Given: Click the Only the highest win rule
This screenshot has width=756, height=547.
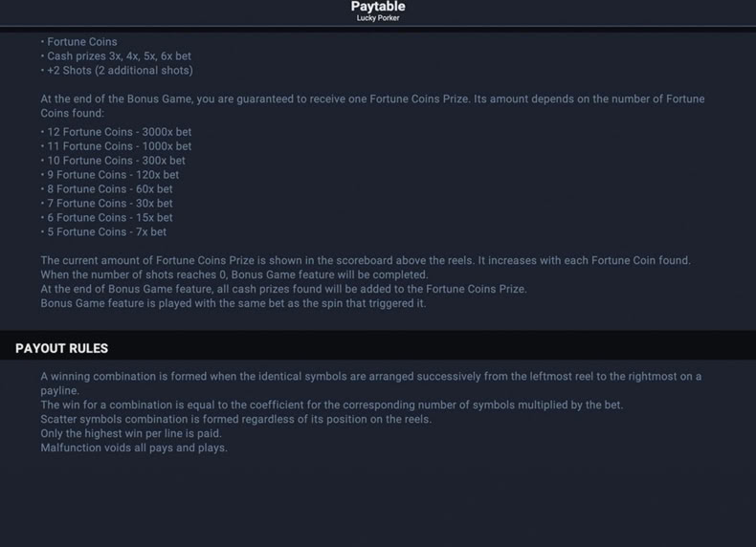Looking at the screenshot, I should pos(131,434).
